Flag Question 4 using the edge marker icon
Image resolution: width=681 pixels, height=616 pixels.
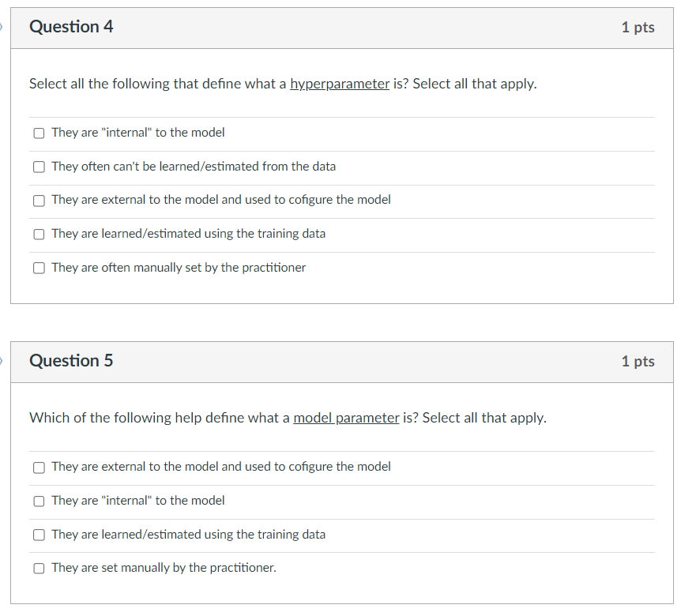pyautogui.click(x=2, y=27)
